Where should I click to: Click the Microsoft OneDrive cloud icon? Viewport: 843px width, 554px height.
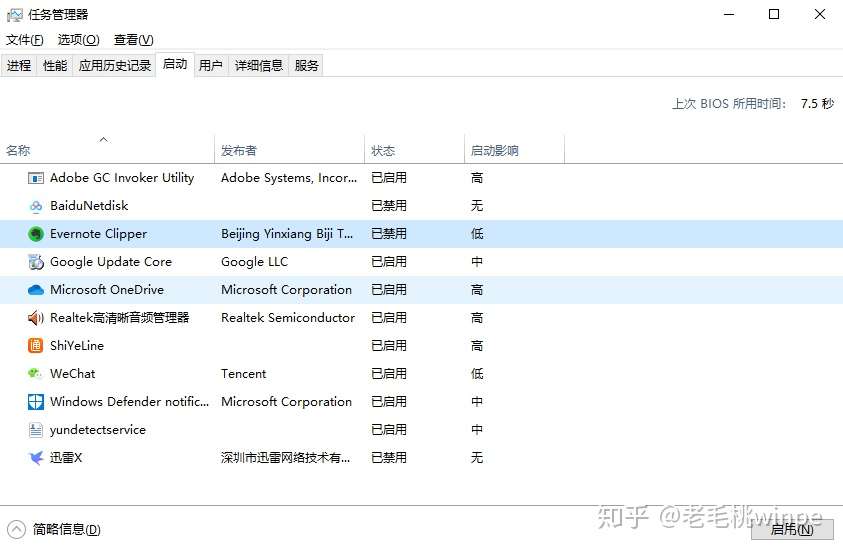pyautogui.click(x=35, y=290)
